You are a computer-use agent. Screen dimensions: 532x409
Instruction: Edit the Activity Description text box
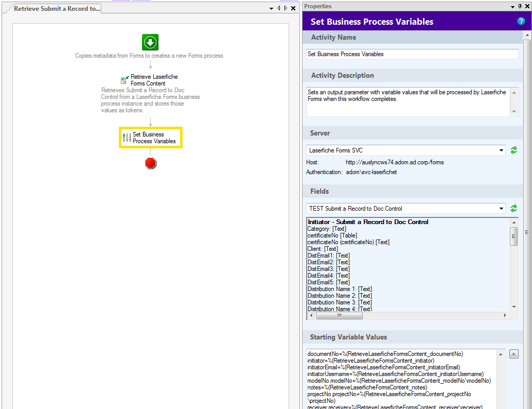[x=408, y=102]
